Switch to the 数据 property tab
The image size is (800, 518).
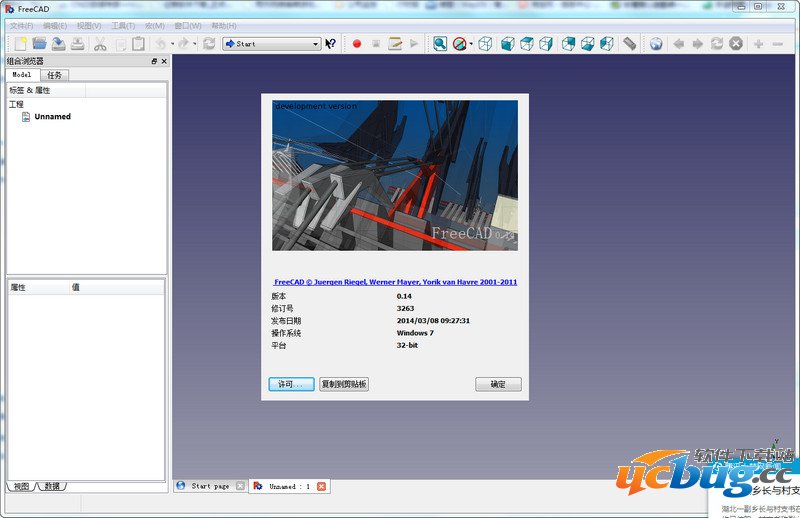[52, 486]
